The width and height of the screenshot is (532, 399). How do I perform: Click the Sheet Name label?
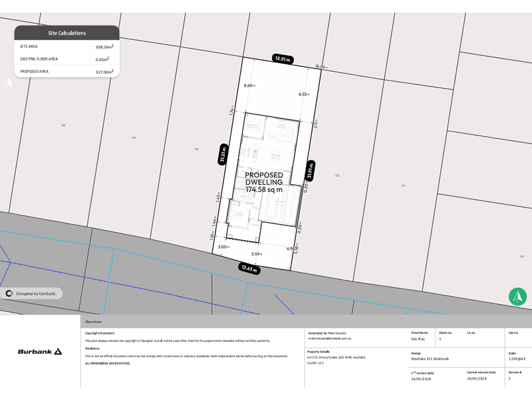pyautogui.click(x=420, y=333)
